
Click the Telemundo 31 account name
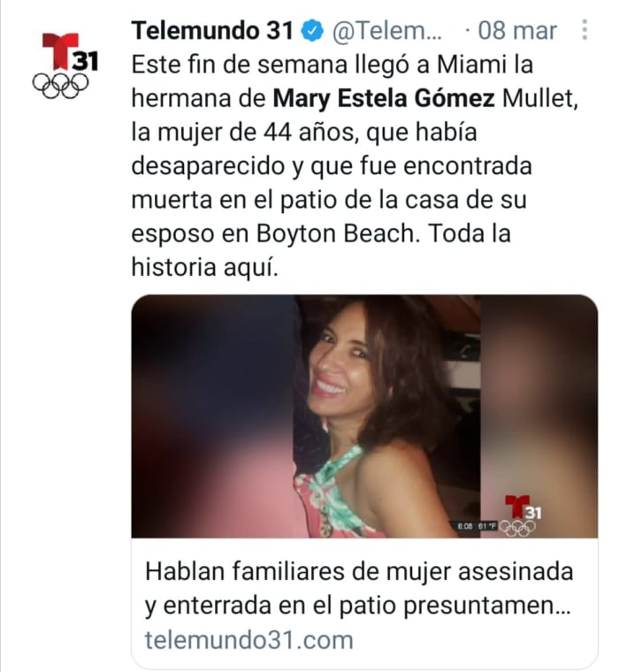212,31
